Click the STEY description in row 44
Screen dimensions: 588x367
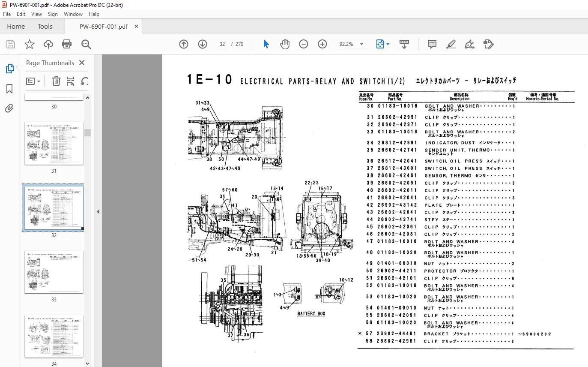pos(432,220)
